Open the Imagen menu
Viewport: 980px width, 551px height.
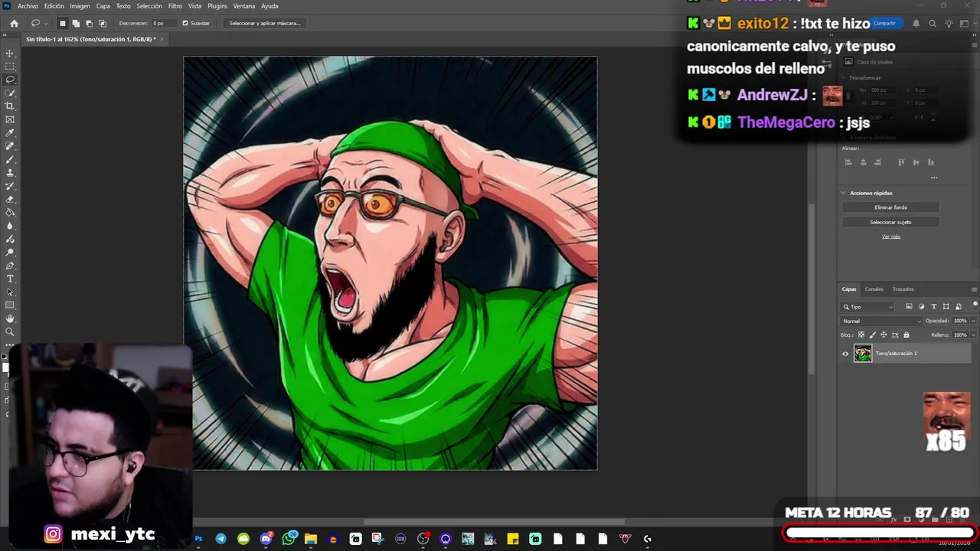pos(80,6)
